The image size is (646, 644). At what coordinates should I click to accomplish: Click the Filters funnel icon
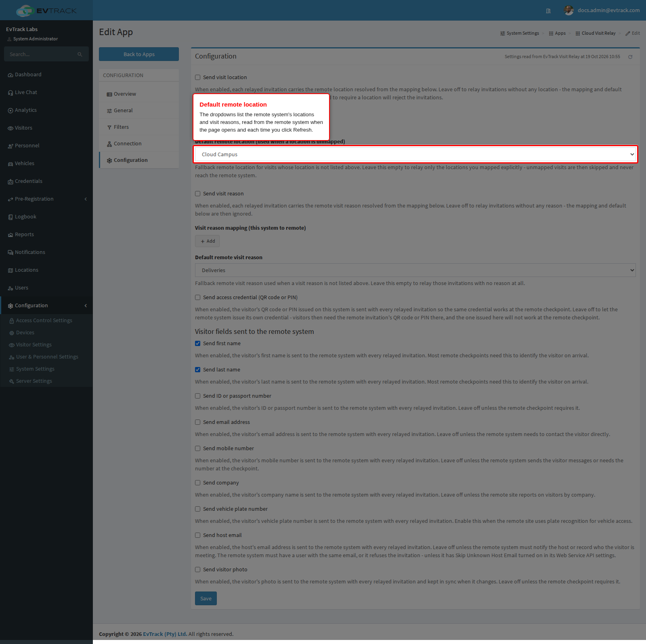(x=109, y=128)
